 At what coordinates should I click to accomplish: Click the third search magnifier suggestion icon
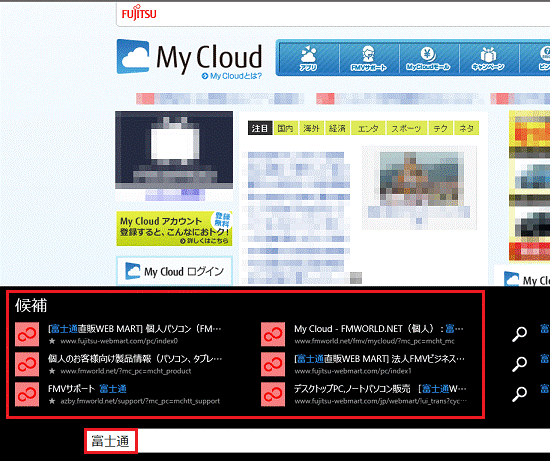point(519,394)
